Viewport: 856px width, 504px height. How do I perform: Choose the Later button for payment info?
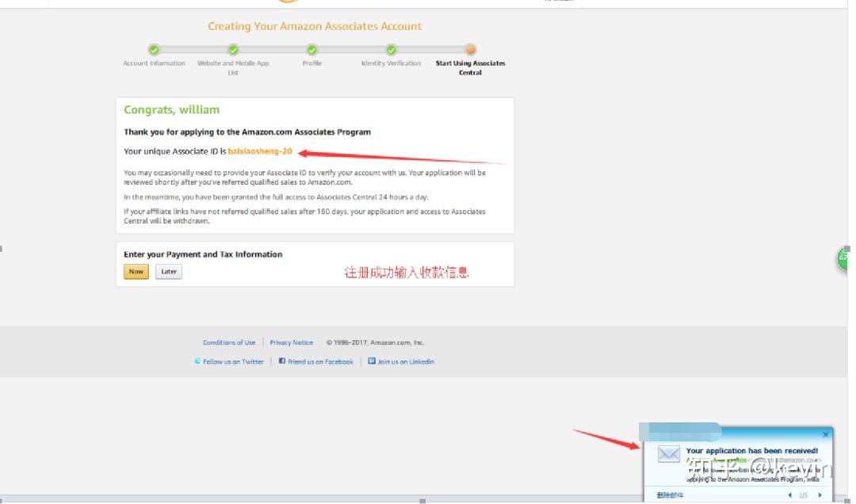point(169,271)
